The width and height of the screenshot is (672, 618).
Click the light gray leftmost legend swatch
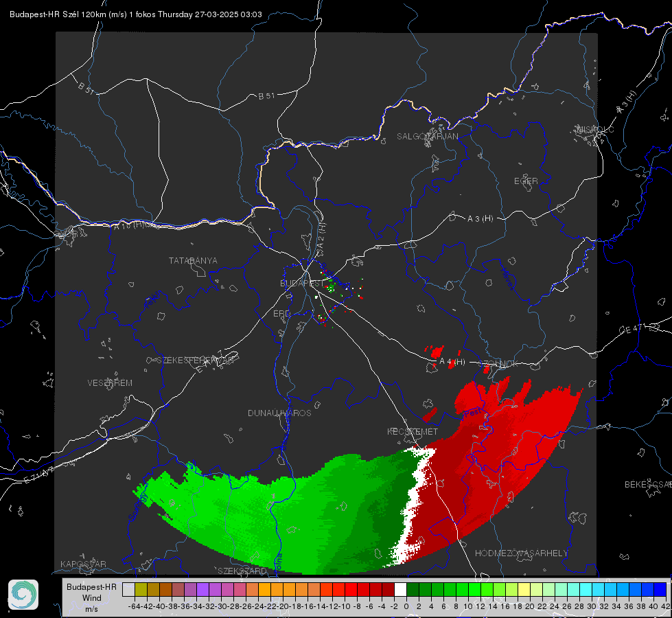pyautogui.click(x=128, y=590)
